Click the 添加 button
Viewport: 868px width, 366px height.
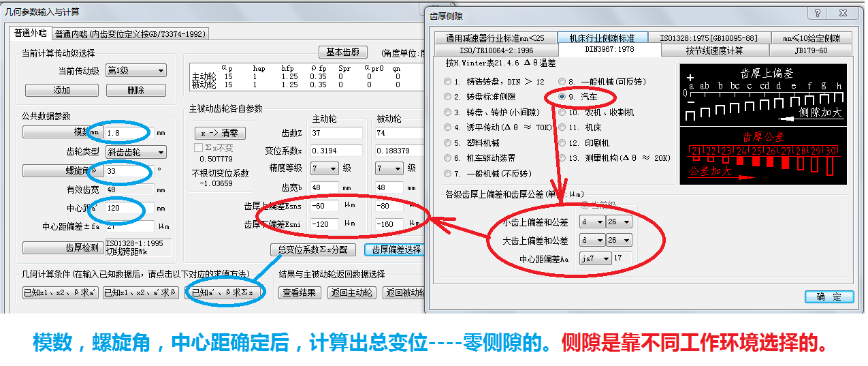(x=62, y=90)
